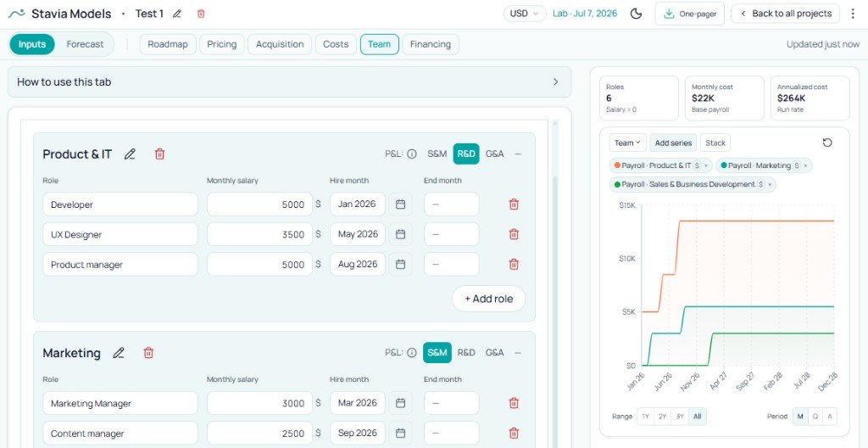Delete the Product & IT department
This screenshot has width=868, height=448.
coord(159,154)
